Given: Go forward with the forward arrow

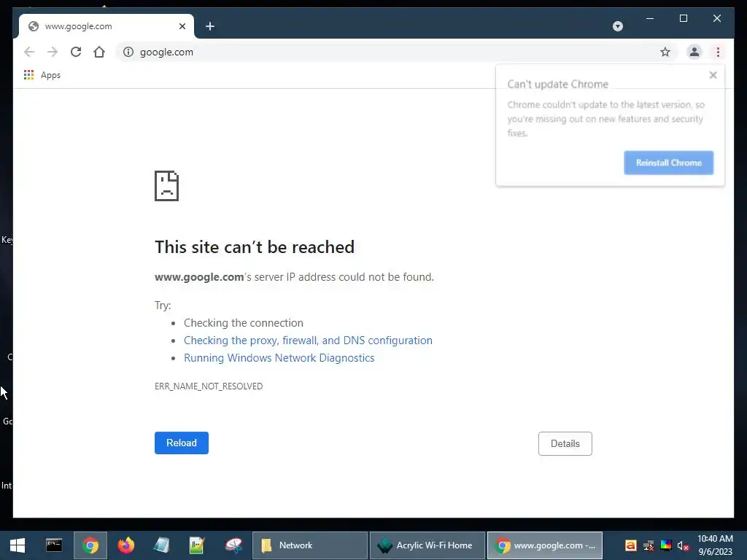Looking at the screenshot, I should click(53, 52).
